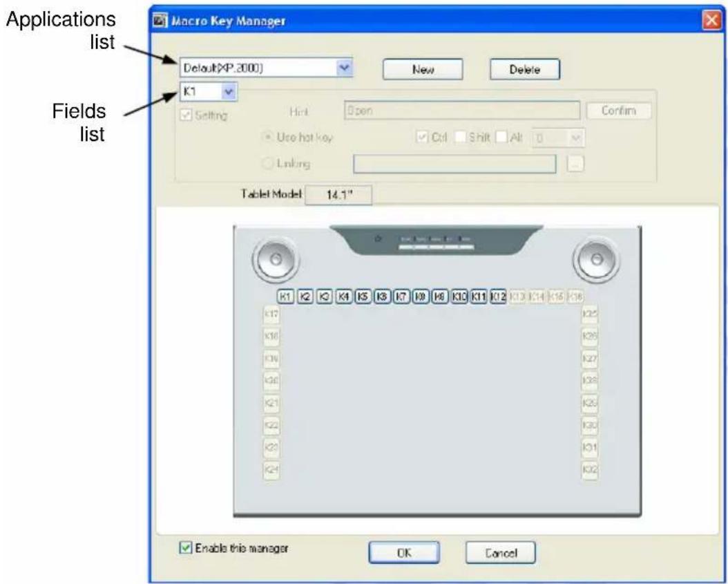Open the Default(XP,2000) applications dropdown
Screen dimensions: 728x584
pos(344,68)
